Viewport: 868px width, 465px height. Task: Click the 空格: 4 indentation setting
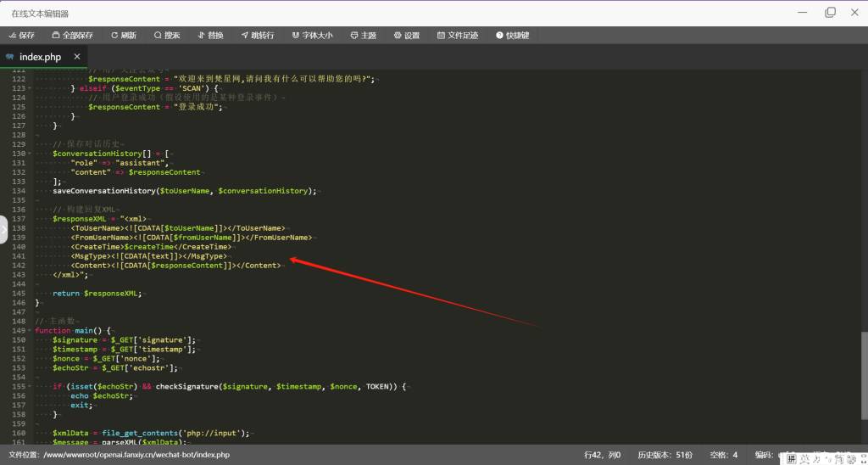click(723, 455)
